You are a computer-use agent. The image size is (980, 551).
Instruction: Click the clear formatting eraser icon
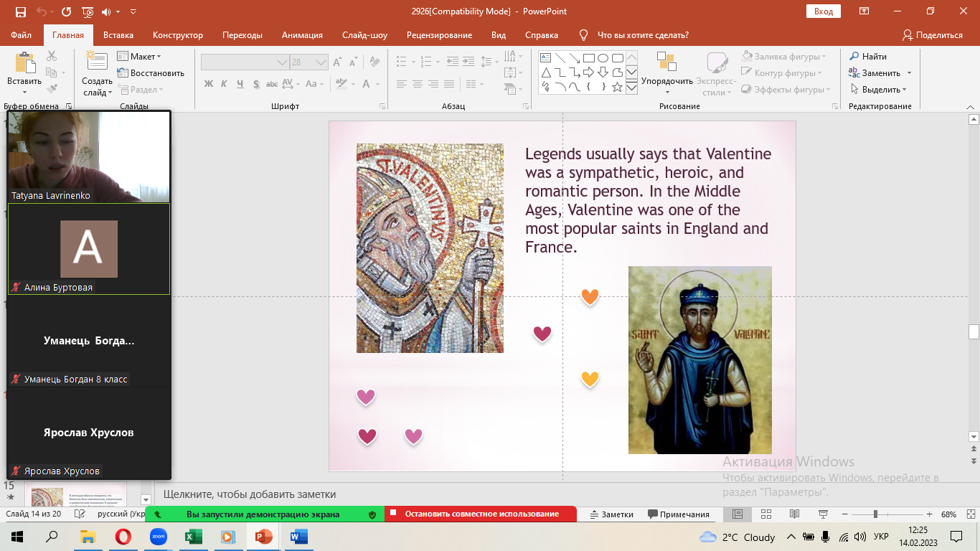(373, 62)
